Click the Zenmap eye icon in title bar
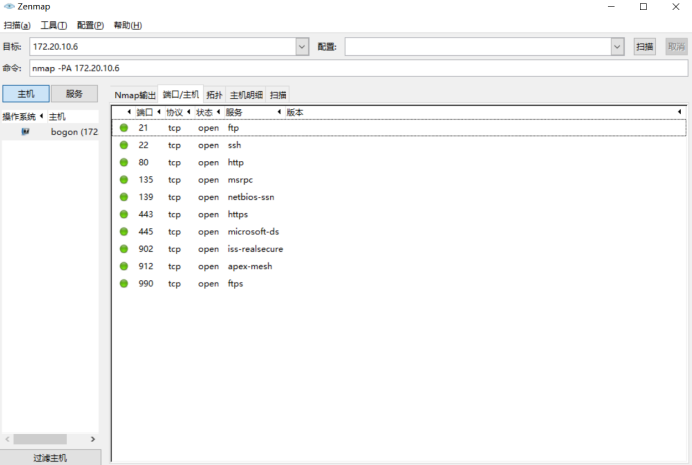Viewport: 692px width, 465px height. click(9, 7)
